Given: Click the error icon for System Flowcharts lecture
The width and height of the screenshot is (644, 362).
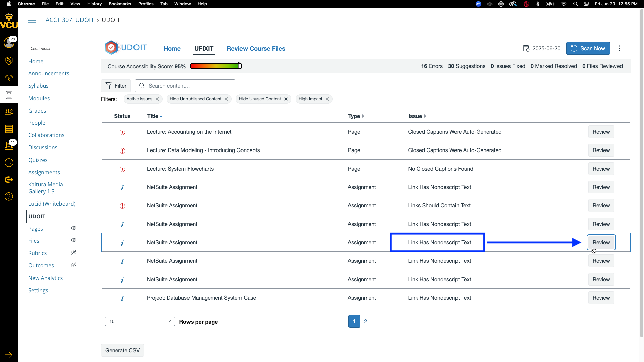Looking at the screenshot, I should click(x=122, y=169).
